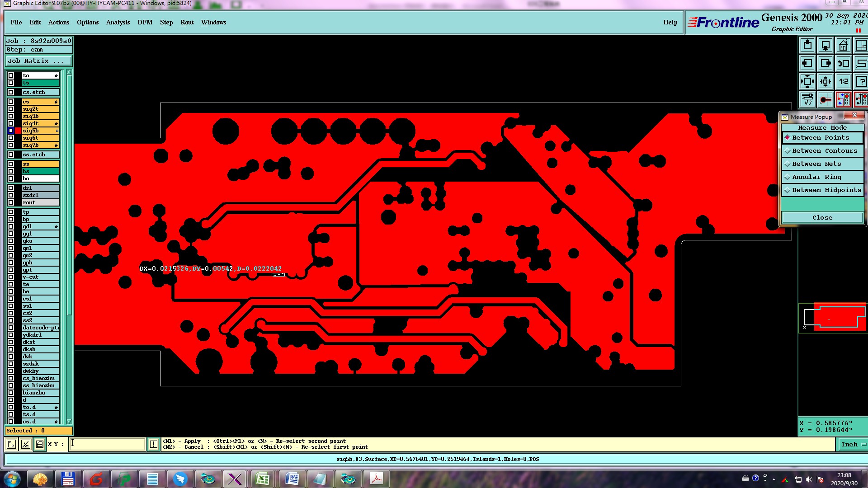Open the Inch units dropdown

(852, 445)
